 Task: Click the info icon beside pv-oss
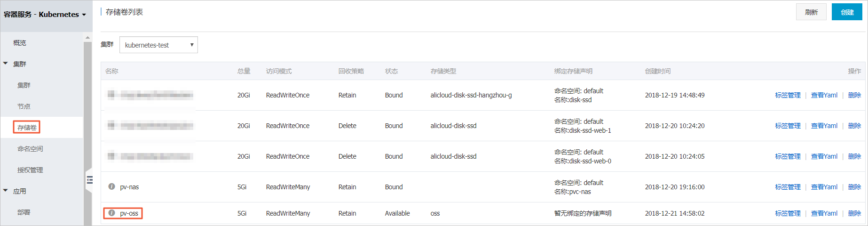[111, 213]
